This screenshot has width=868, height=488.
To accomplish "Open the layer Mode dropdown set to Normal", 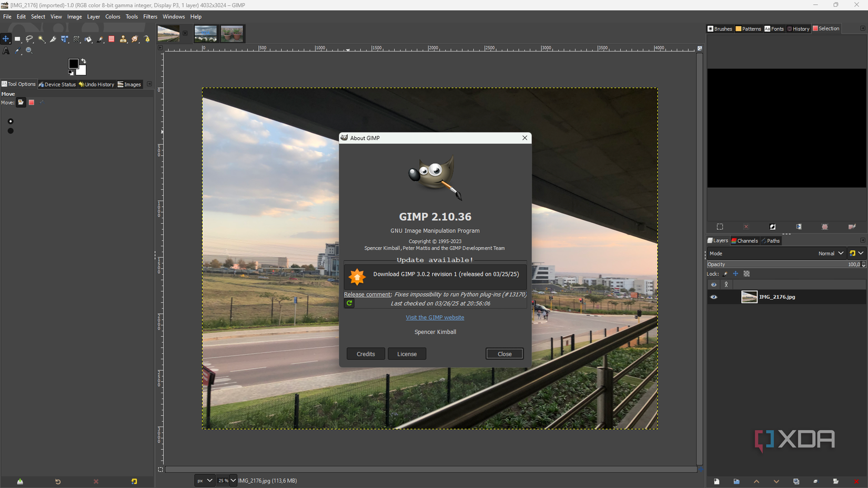I will point(830,253).
